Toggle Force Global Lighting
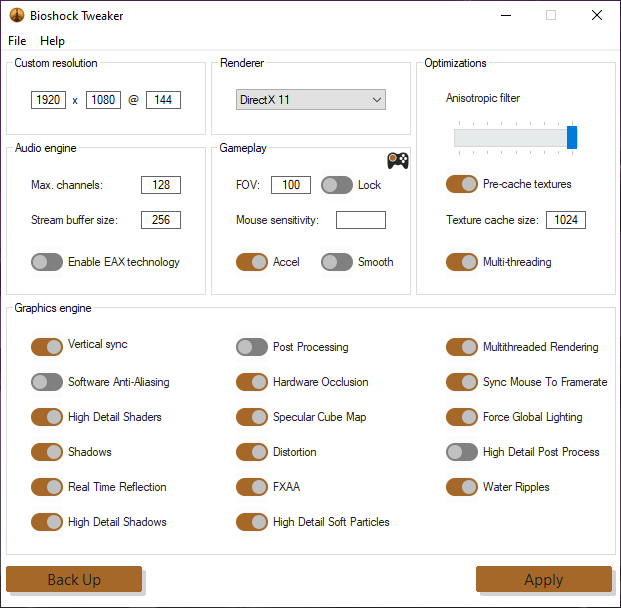 462,417
